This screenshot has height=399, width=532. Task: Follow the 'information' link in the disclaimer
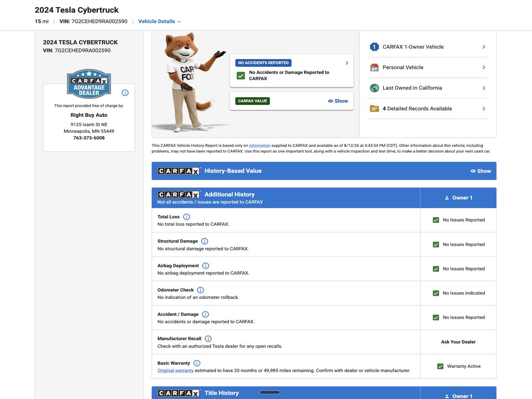[260, 145]
